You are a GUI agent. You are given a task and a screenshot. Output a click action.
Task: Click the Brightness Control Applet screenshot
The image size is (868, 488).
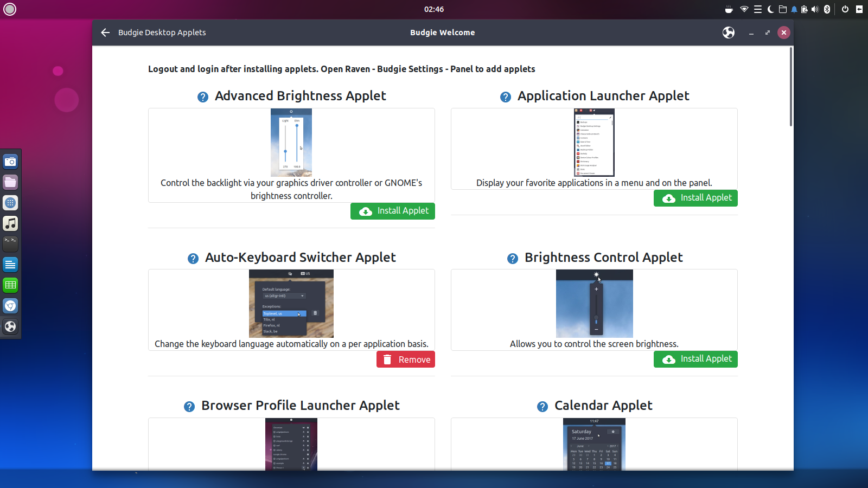pos(595,304)
